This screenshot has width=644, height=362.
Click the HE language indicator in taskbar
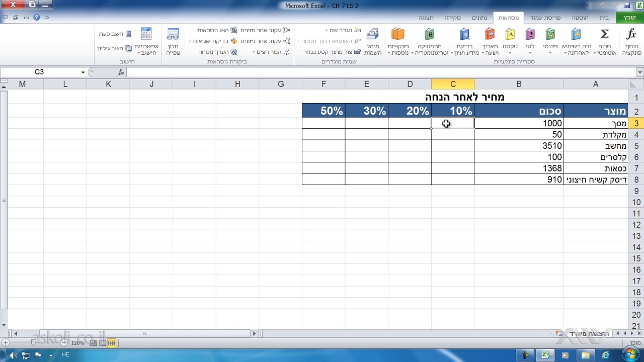coord(65,354)
